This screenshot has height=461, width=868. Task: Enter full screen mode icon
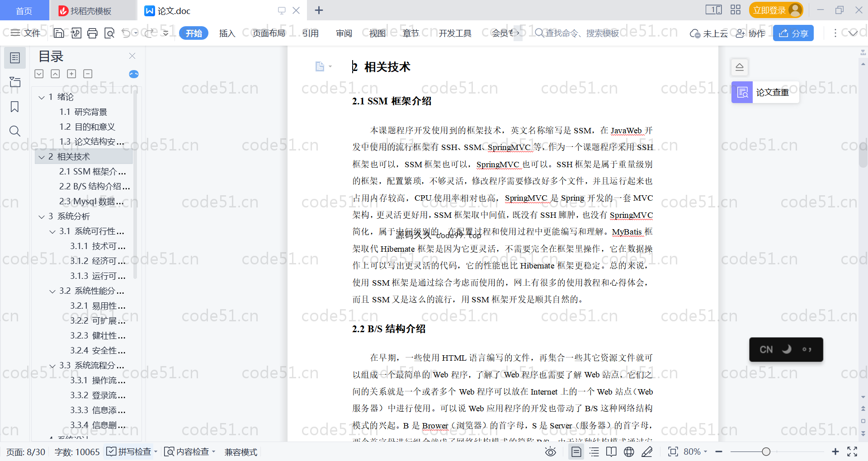pos(852,452)
